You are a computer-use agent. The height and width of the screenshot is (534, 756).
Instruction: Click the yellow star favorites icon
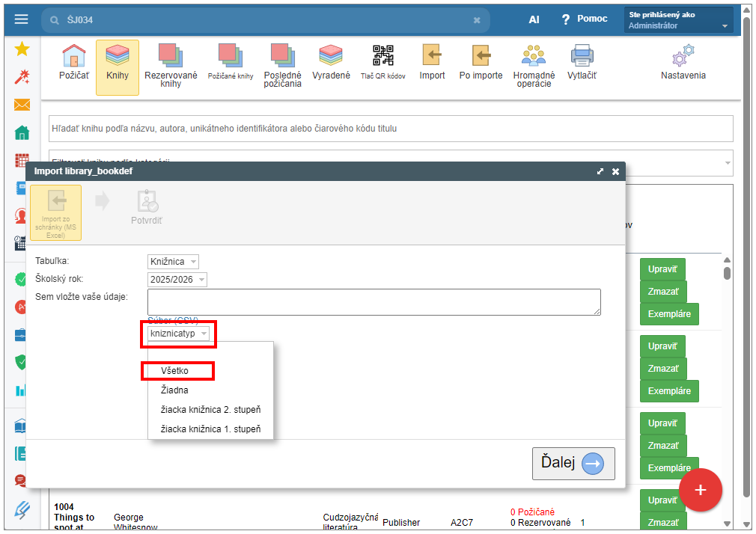(x=22, y=49)
